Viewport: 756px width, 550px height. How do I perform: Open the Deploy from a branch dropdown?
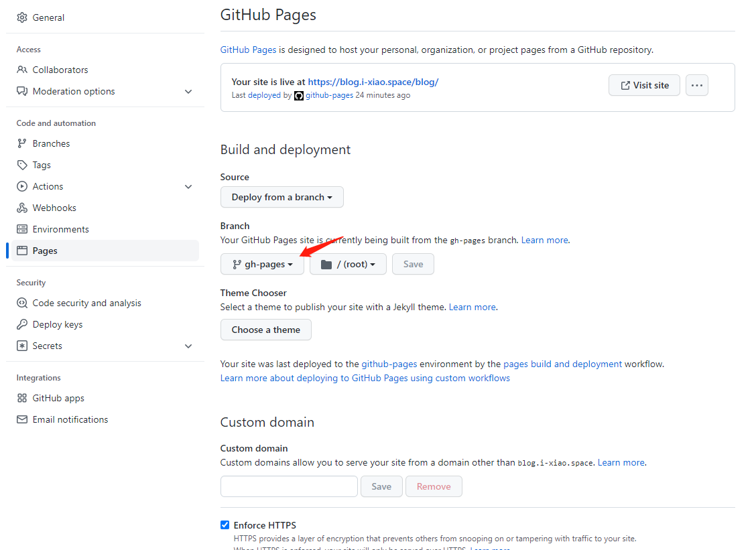(x=281, y=197)
